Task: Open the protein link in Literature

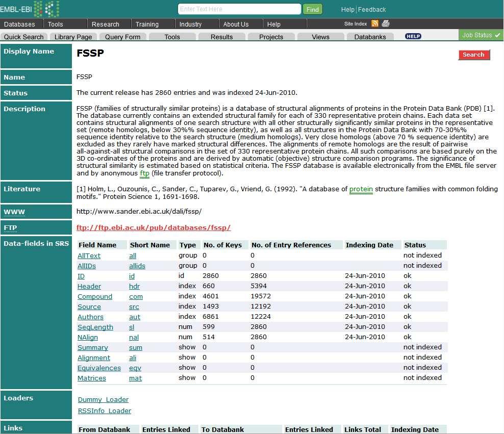Action: point(361,189)
